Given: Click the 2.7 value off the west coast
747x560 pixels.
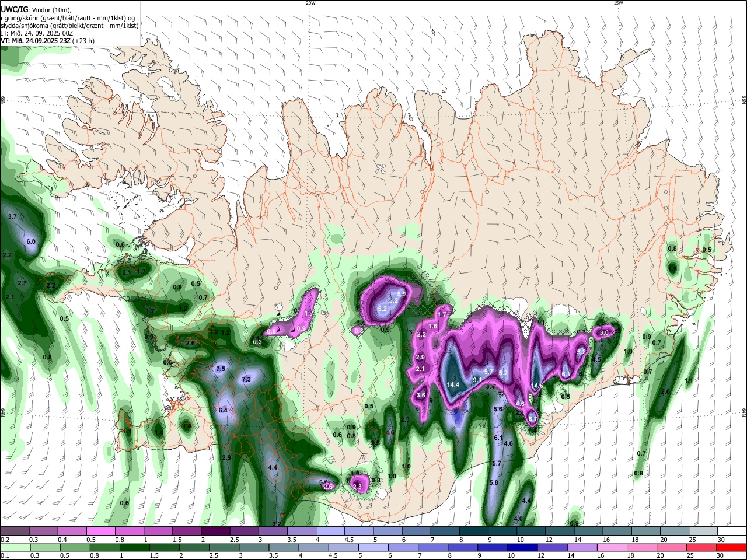Looking at the screenshot, I should (x=22, y=283).
